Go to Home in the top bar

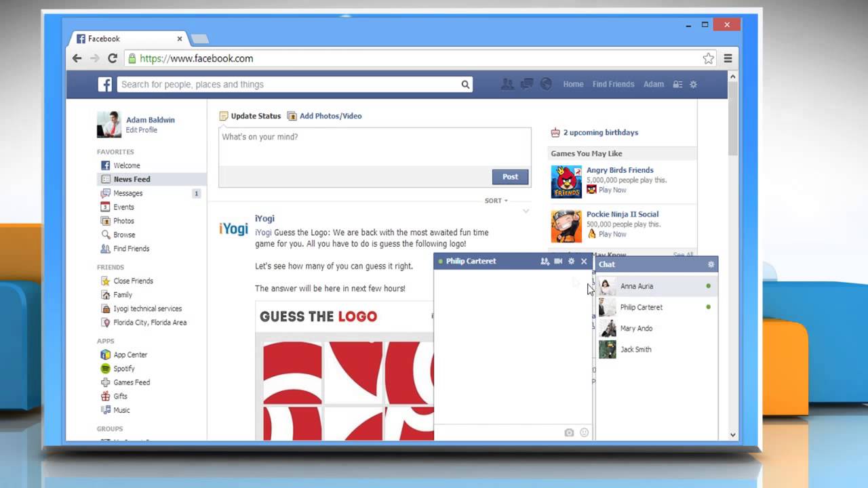pos(573,84)
